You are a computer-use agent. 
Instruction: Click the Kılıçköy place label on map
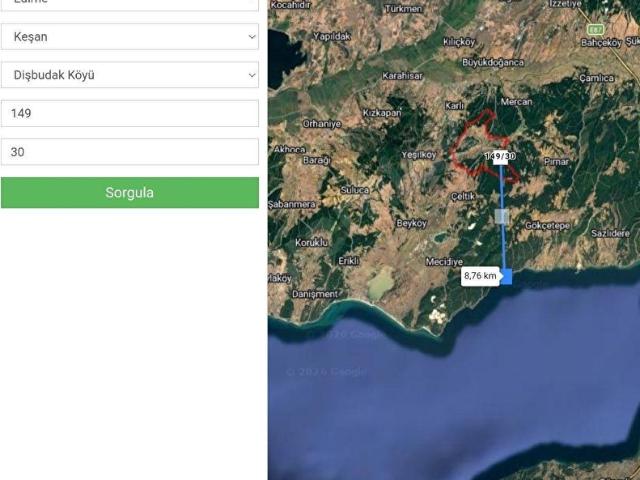[x=459, y=42]
